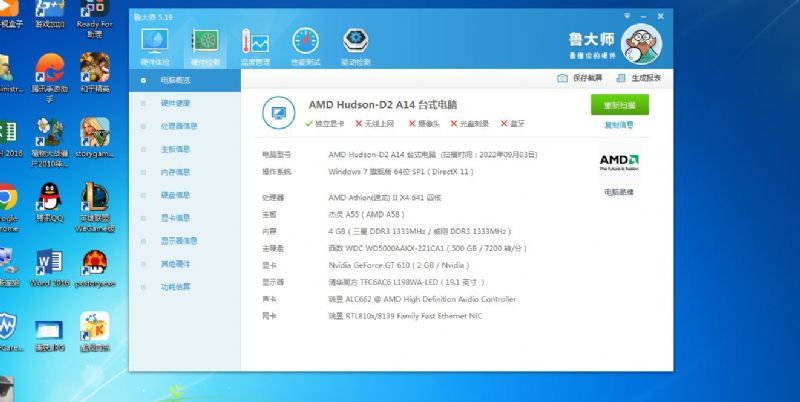Select 电脑概览 in the sidebar

click(x=176, y=79)
